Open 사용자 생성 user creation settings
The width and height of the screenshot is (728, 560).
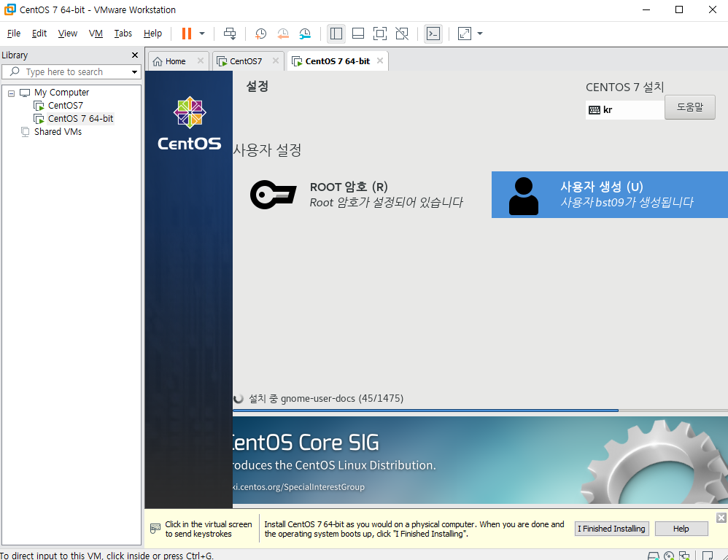[x=610, y=195]
